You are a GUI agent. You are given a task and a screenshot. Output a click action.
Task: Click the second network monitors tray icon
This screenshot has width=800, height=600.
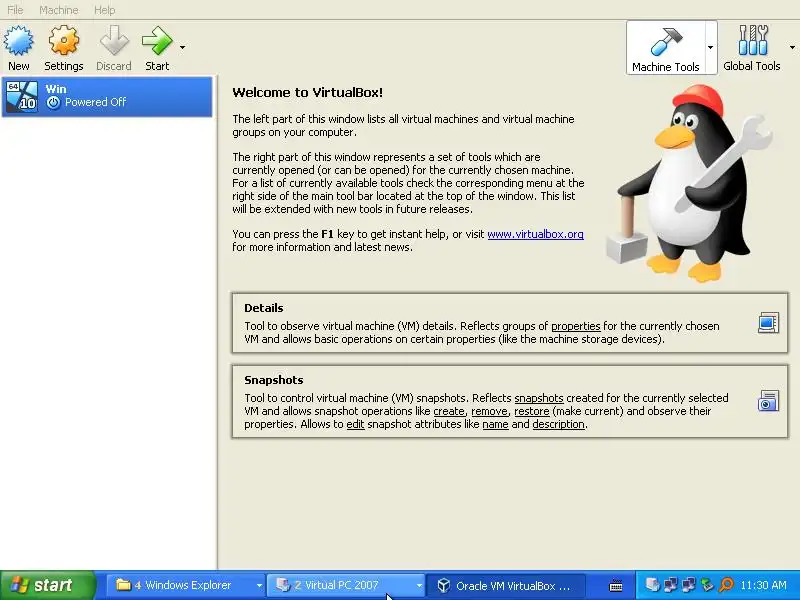(x=670, y=585)
